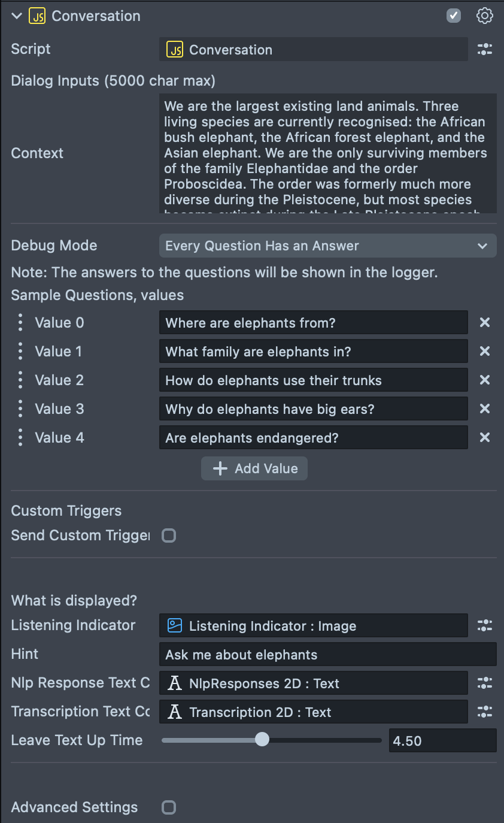Disable the Conversation component checkbox

(454, 16)
